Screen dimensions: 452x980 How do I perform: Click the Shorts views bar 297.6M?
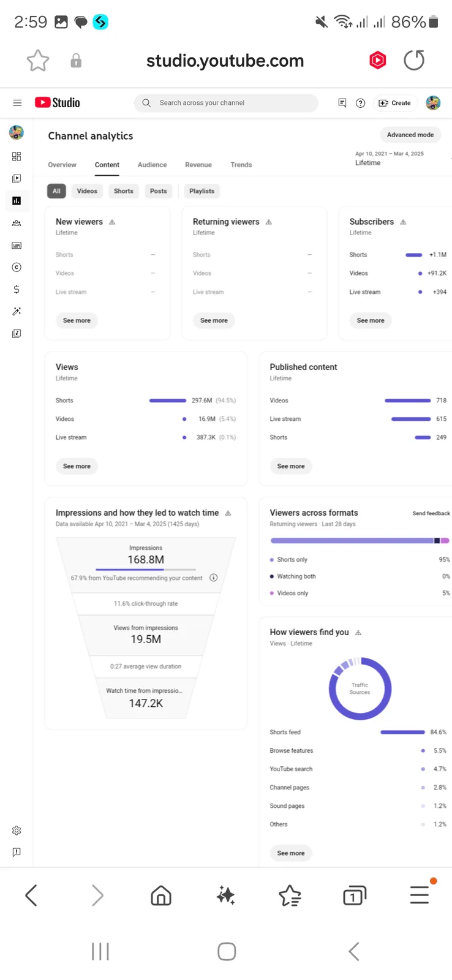[168, 401]
